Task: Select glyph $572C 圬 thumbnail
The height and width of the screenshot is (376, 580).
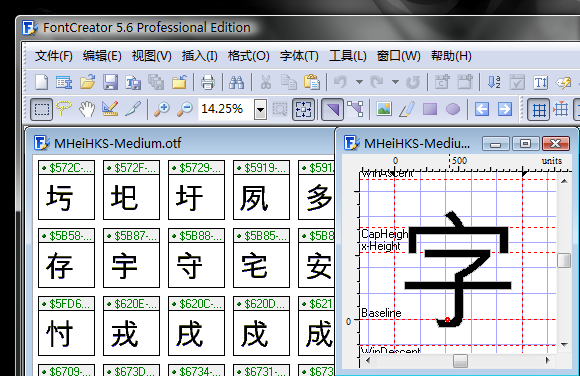Action: click(x=67, y=190)
